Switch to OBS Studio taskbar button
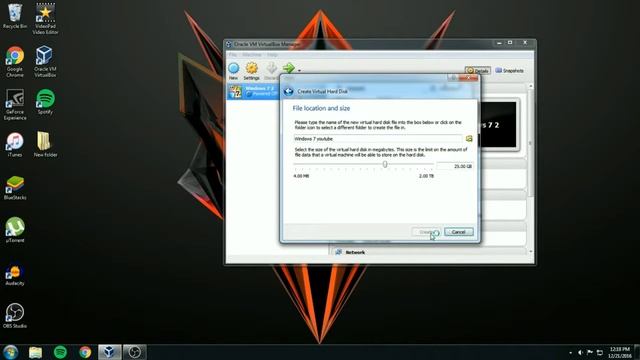 135,352
